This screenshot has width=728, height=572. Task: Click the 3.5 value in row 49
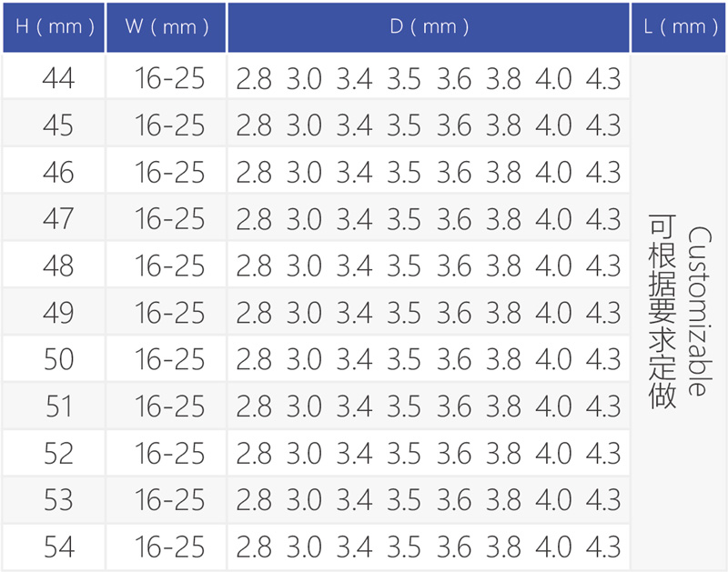(x=403, y=313)
